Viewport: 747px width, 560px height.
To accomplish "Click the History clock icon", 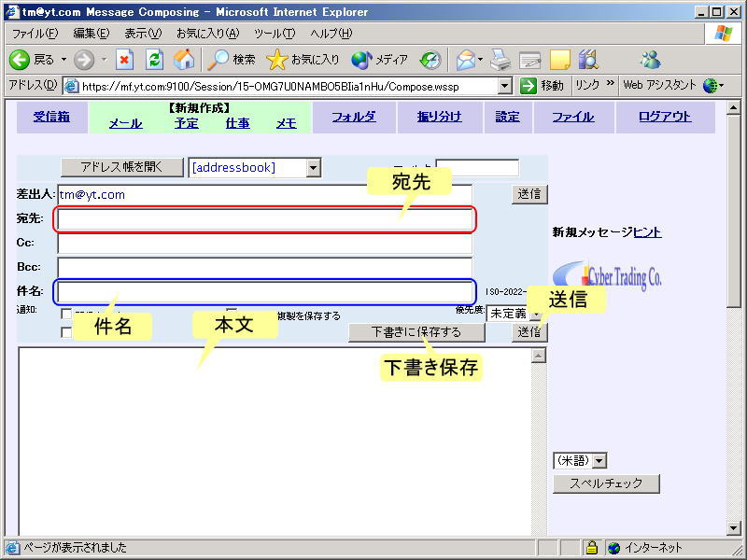I will [x=430, y=60].
